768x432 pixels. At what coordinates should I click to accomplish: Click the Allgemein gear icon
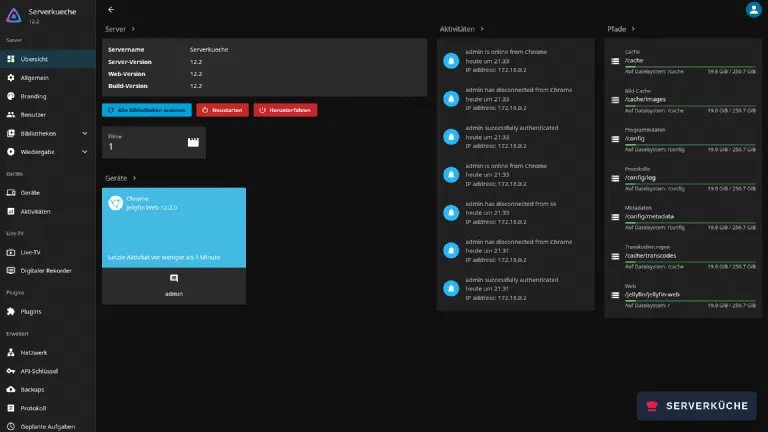(11, 77)
